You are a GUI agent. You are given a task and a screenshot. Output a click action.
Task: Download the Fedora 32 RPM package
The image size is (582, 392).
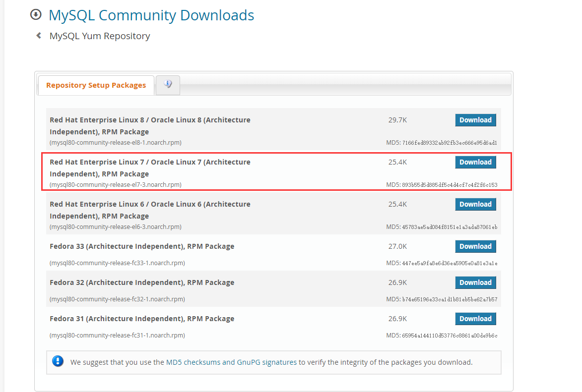[475, 282]
